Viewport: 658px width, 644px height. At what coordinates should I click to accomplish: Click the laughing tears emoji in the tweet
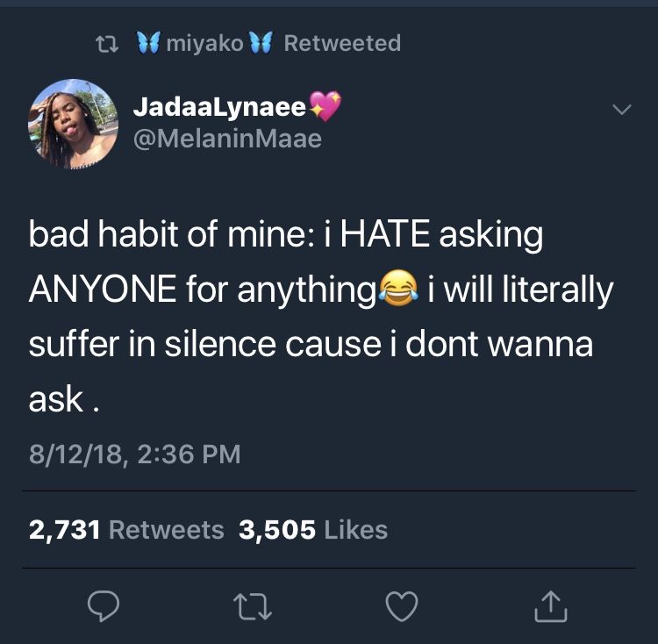398,289
